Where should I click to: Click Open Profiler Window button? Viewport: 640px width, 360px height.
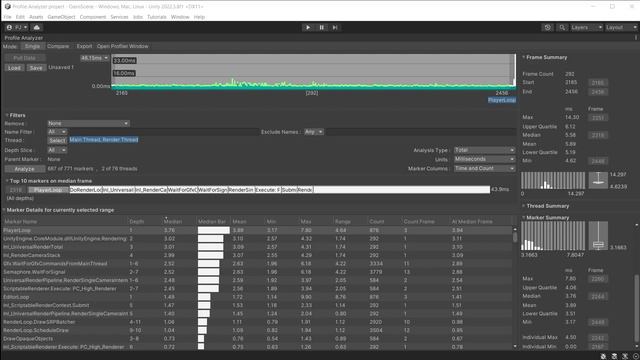(x=122, y=47)
